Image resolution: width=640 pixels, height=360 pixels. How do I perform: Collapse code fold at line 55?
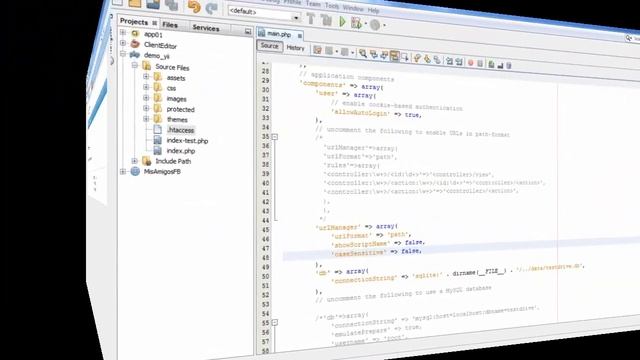click(275, 323)
